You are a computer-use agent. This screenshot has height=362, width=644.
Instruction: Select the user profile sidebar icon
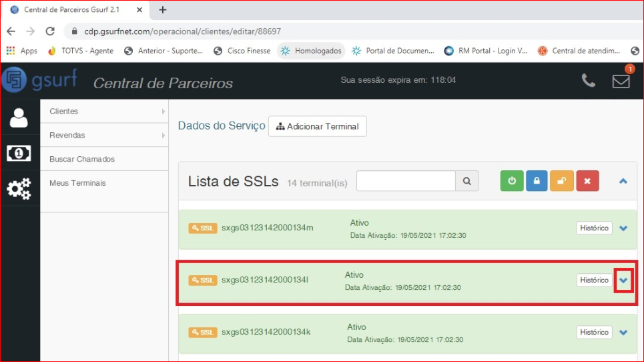point(19,118)
